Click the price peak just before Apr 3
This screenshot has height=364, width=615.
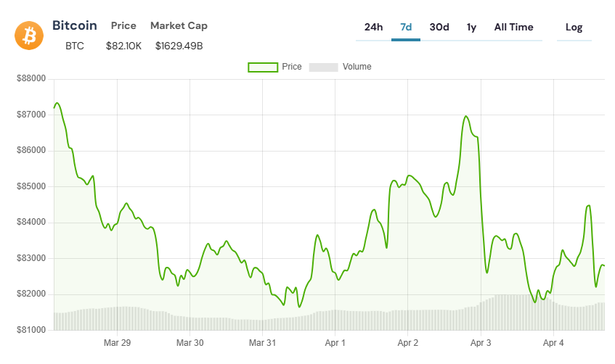click(x=466, y=116)
